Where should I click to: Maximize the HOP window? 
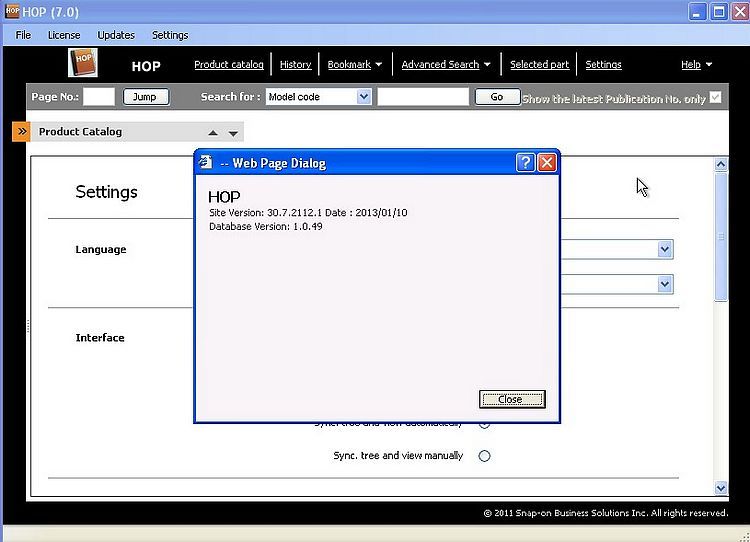point(719,11)
